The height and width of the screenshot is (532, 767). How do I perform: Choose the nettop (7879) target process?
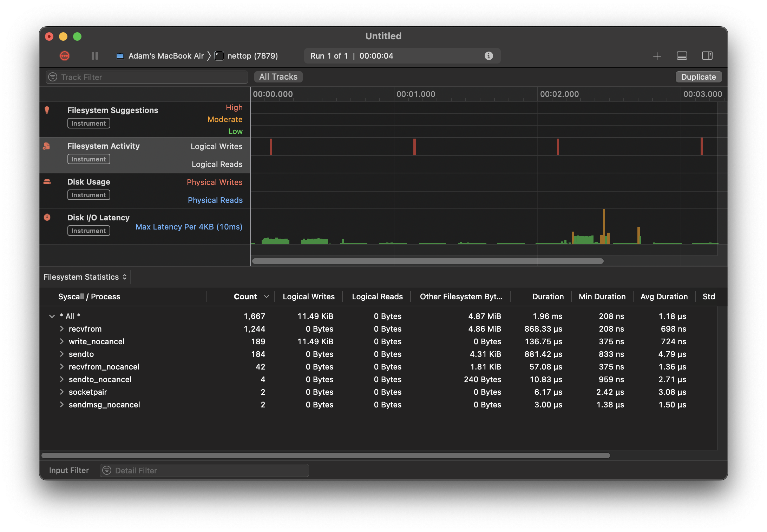point(247,56)
